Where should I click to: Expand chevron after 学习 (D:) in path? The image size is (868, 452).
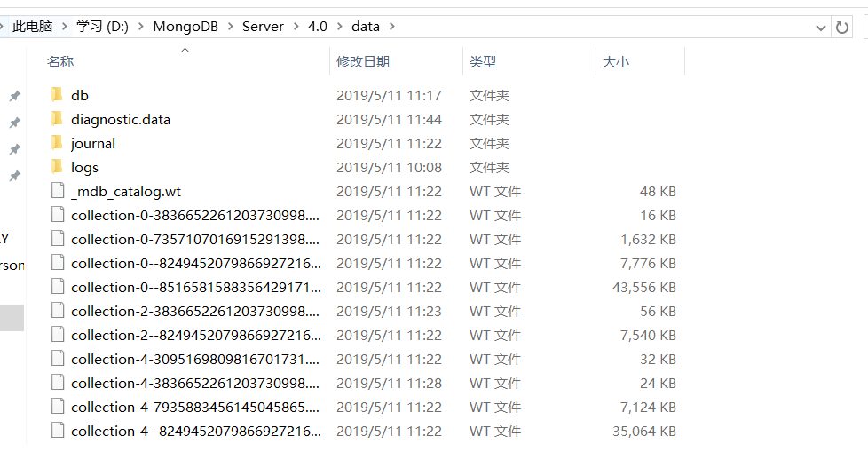(140, 26)
